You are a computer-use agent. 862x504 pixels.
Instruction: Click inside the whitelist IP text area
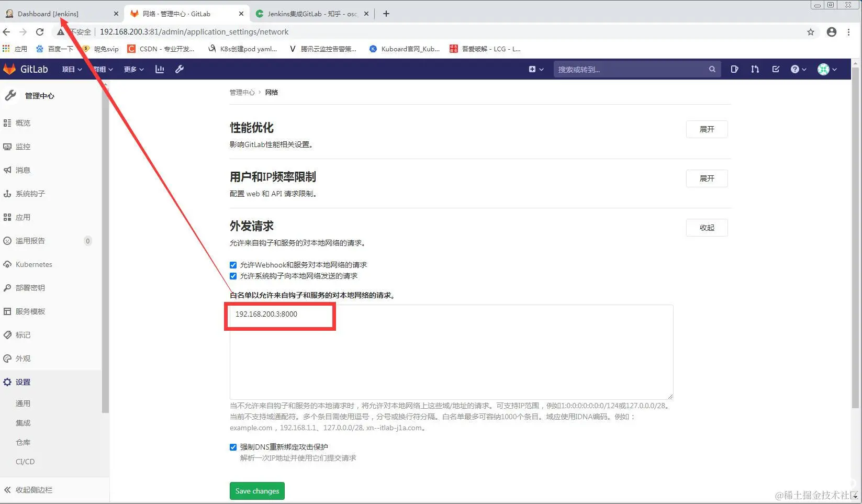point(450,351)
